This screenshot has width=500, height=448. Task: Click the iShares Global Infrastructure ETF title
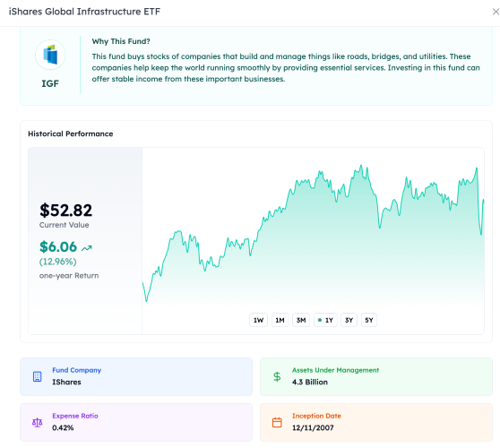[x=84, y=12]
